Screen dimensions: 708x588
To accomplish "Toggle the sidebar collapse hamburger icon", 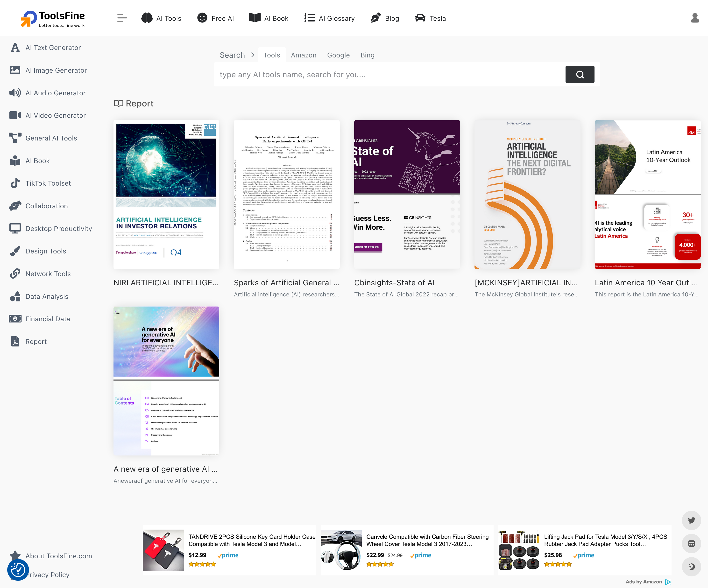I will [x=122, y=18].
